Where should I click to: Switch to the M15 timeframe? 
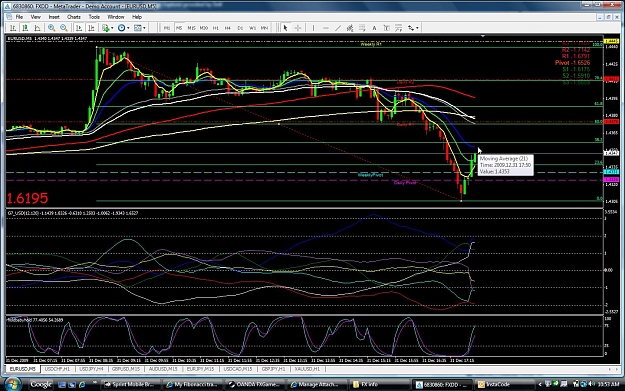pos(191,28)
